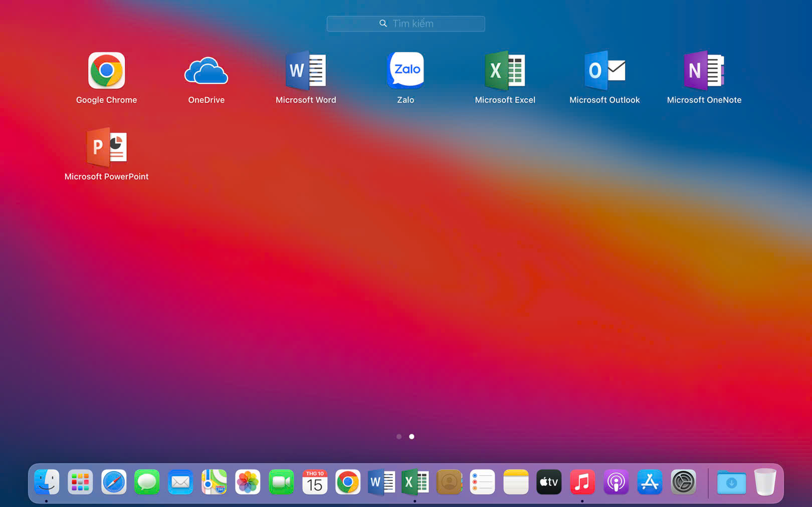Open Google Chrome from Launchpad grid
This screenshot has width=812, height=507.
tap(106, 71)
